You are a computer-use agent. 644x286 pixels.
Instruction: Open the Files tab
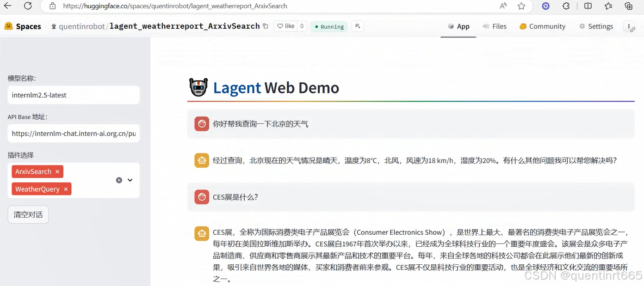(x=495, y=26)
